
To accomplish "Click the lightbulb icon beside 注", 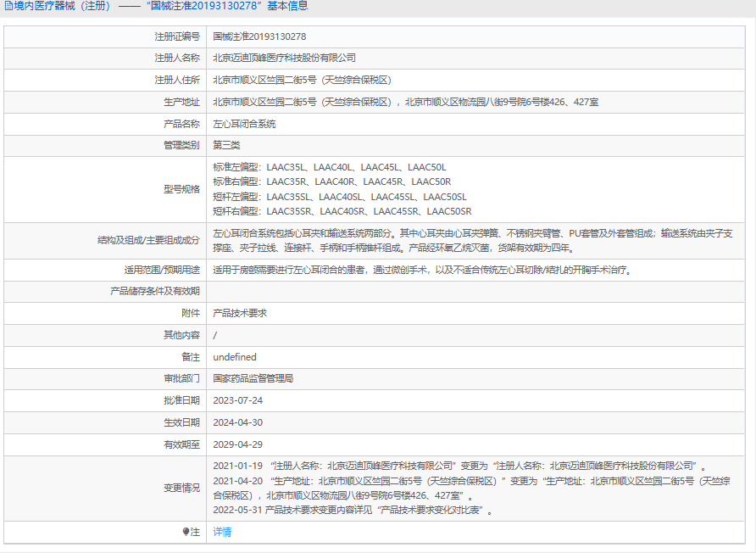I will [x=186, y=532].
